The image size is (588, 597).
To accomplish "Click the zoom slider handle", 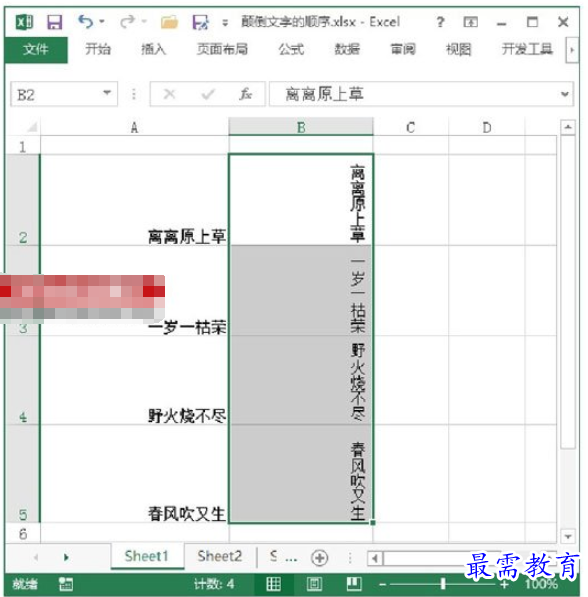I will [x=443, y=584].
